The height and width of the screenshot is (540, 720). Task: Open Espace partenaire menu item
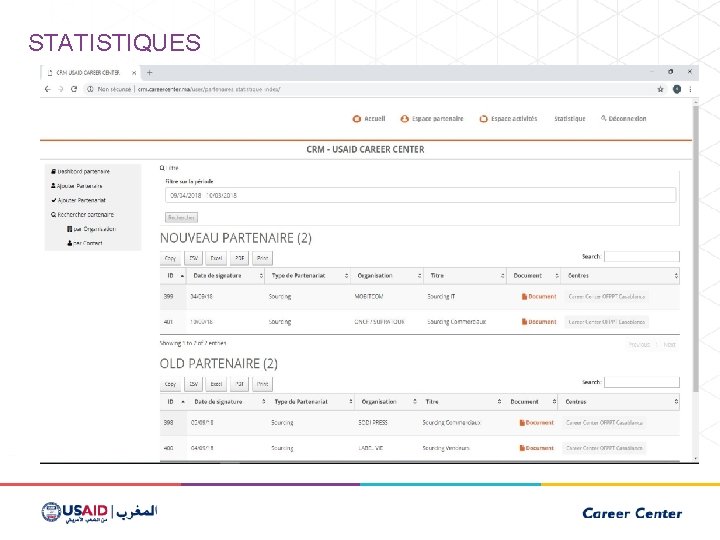pos(432,118)
